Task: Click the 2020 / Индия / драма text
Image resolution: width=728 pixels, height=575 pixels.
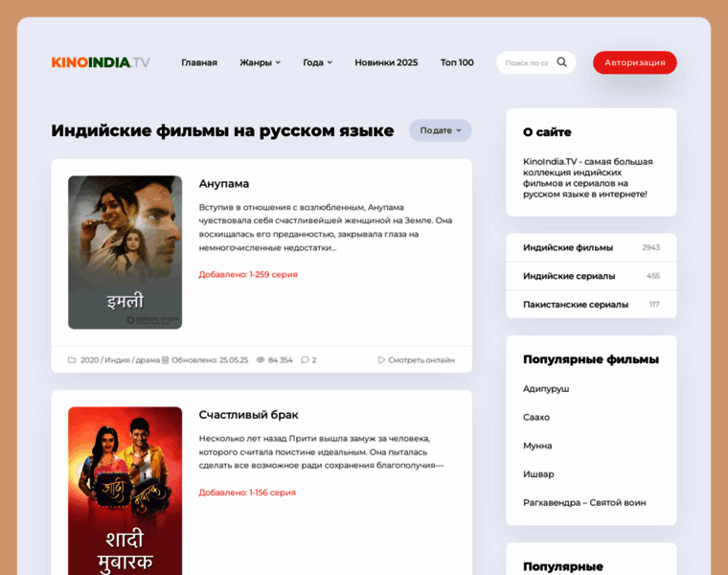Action: 120,360
